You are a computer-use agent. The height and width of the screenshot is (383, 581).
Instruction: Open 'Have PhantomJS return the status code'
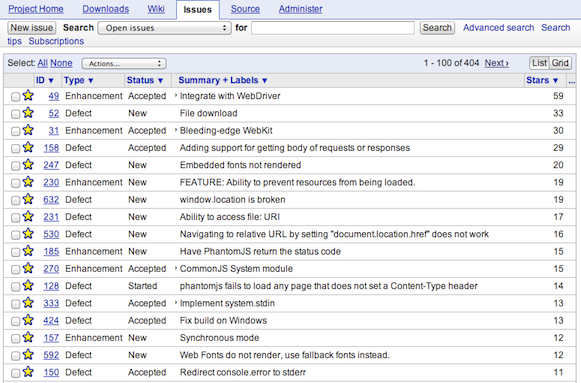tap(260, 252)
